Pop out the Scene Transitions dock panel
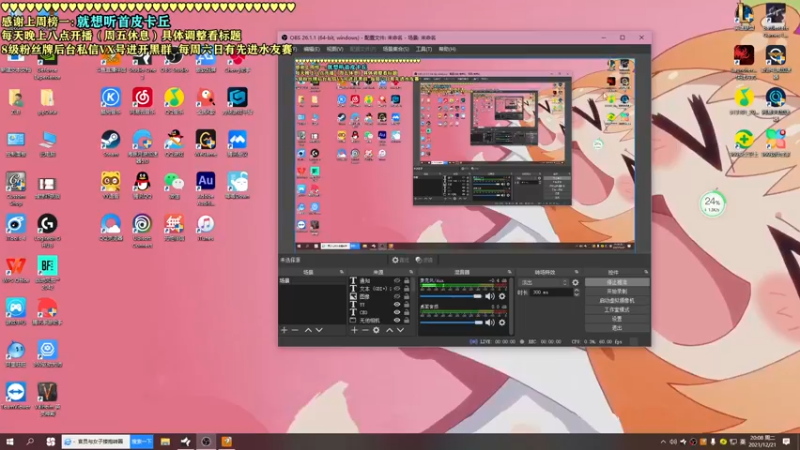 pos(577,272)
